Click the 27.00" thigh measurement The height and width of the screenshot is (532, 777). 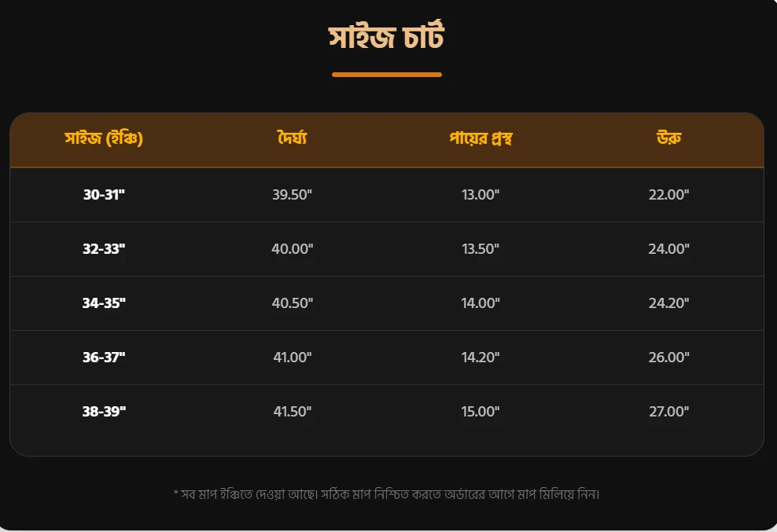669,412
